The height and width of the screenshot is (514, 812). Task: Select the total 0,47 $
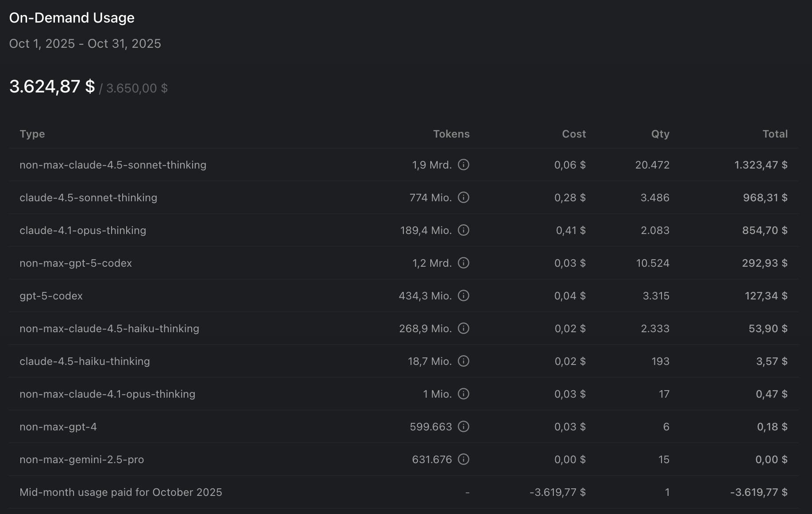(771, 394)
